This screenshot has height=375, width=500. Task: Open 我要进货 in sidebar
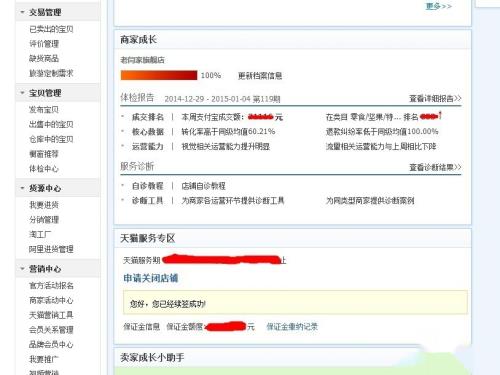click(44, 205)
